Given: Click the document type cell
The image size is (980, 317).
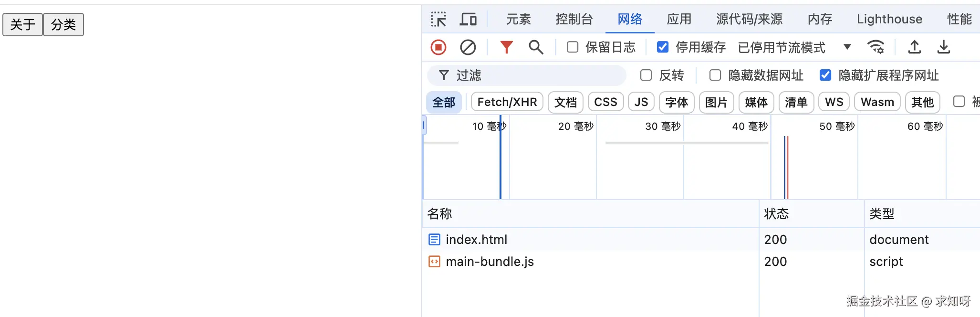Looking at the screenshot, I should [x=899, y=239].
